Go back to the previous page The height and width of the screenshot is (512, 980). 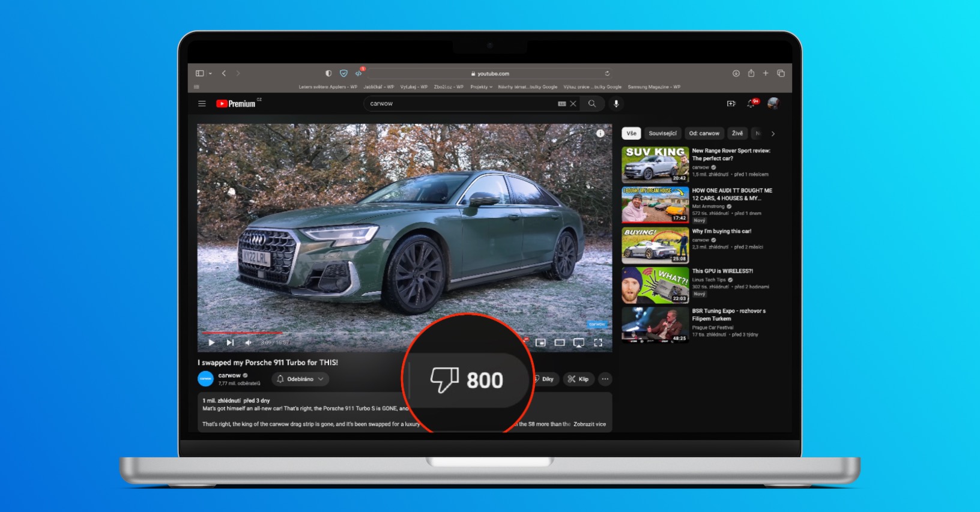point(224,73)
